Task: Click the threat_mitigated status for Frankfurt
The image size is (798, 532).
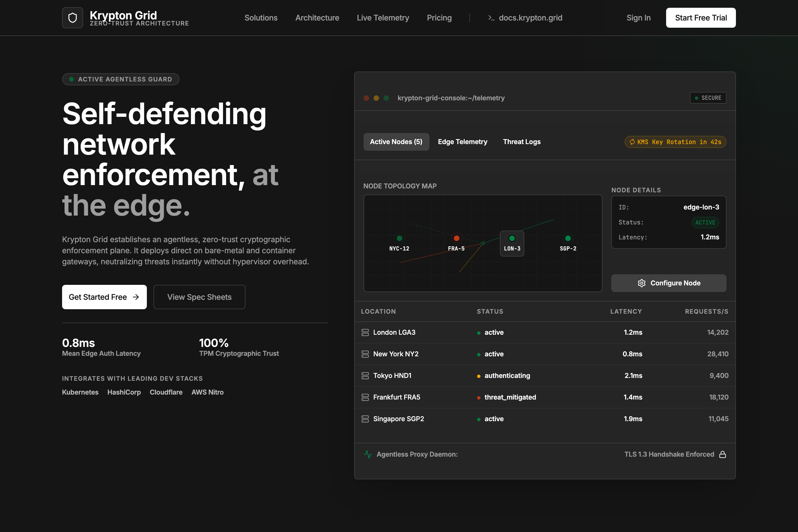Action: 507,397
